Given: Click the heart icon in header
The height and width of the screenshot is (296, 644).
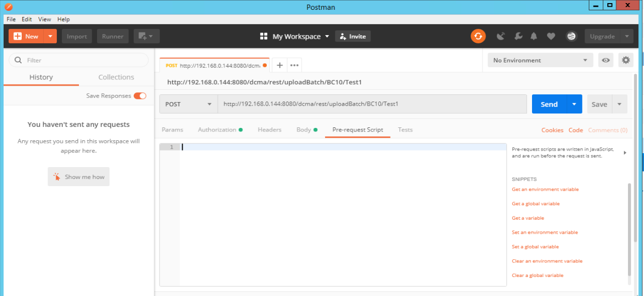Looking at the screenshot, I should [551, 36].
